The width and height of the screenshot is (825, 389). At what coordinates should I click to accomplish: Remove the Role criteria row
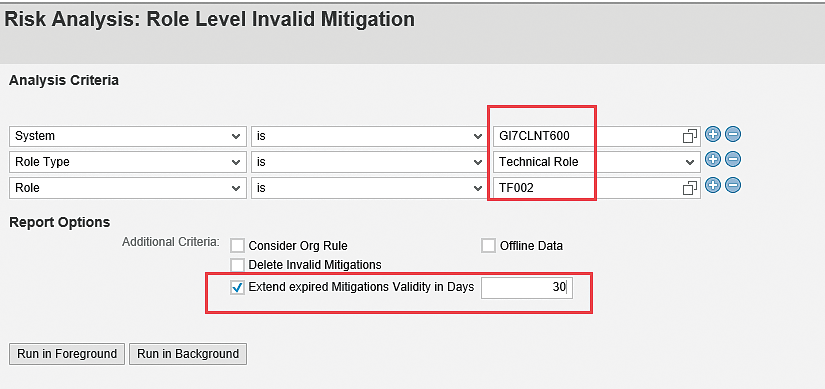732,185
